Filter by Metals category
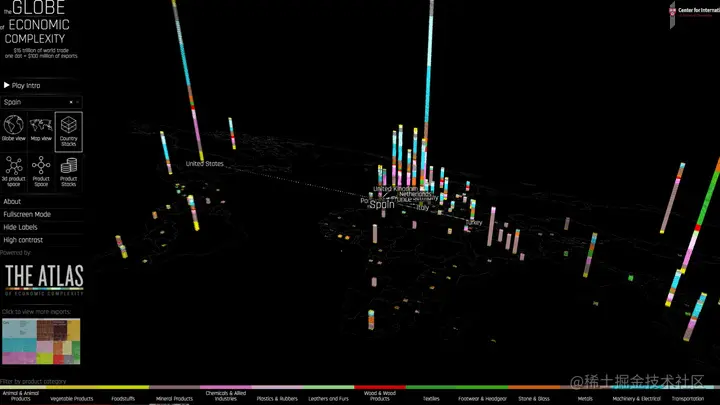Screen dimensions: 720x405 (x=585, y=399)
